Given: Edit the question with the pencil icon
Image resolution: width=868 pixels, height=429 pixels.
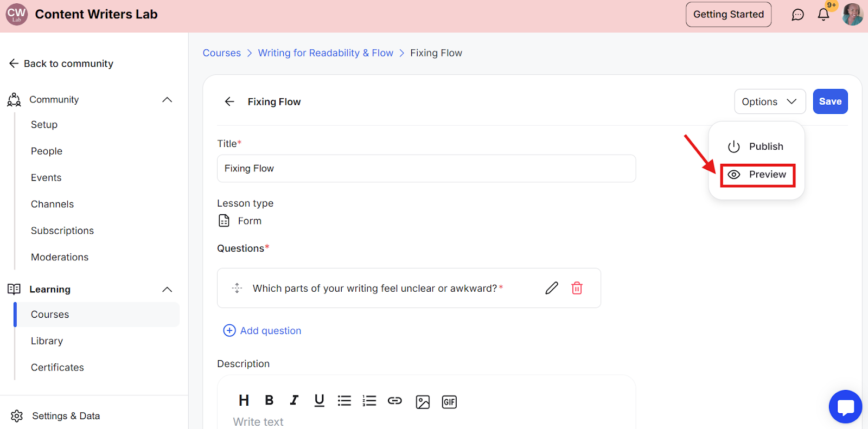Looking at the screenshot, I should point(552,288).
